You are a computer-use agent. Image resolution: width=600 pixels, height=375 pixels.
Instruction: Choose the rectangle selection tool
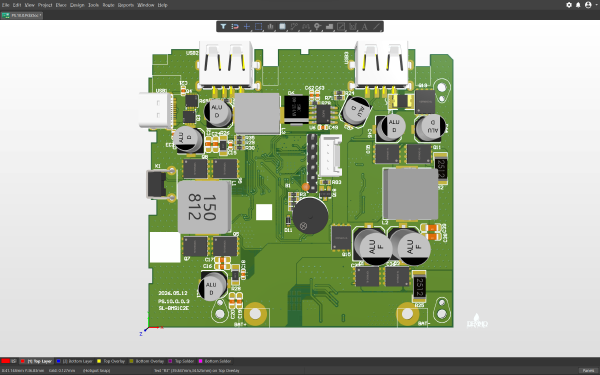click(259, 26)
